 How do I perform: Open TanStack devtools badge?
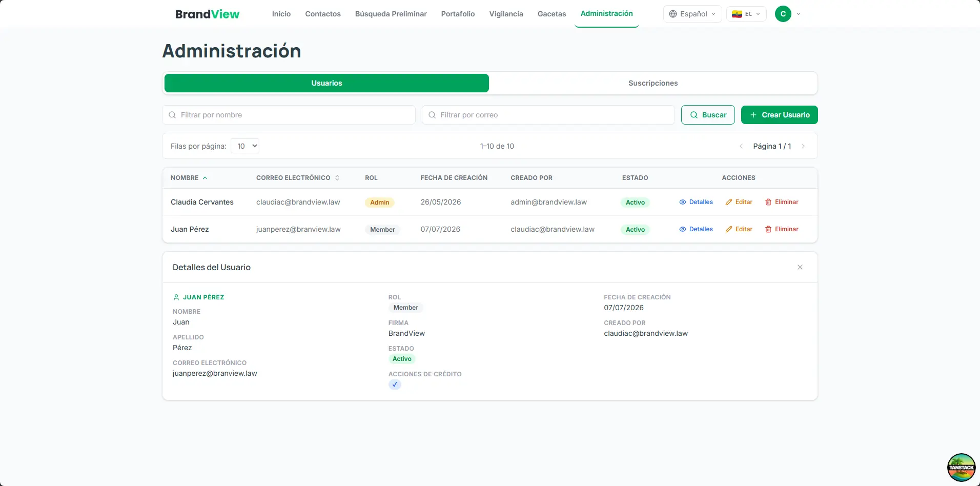point(961,468)
